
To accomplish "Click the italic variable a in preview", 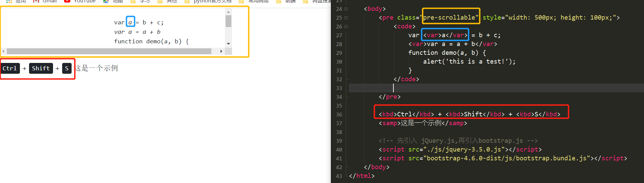I will [x=130, y=23].
